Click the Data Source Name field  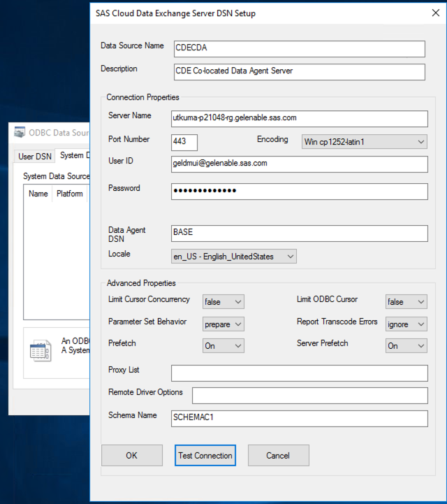(300, 49)
